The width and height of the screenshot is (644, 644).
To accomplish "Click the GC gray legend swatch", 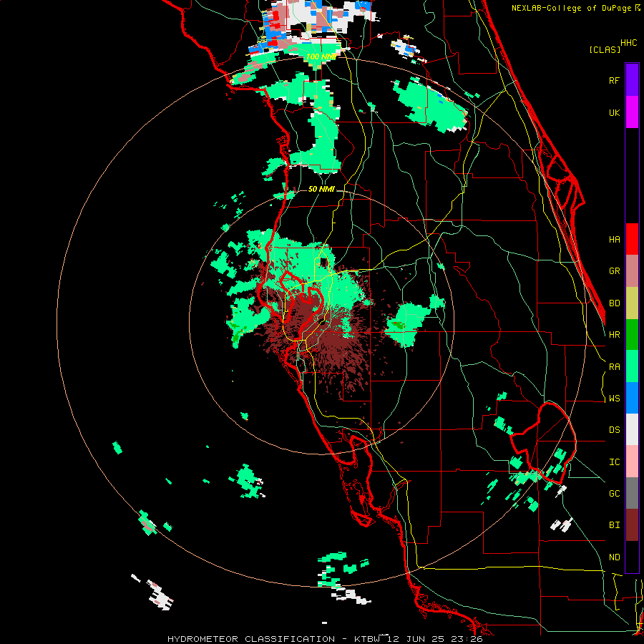I will coord(632,493).
